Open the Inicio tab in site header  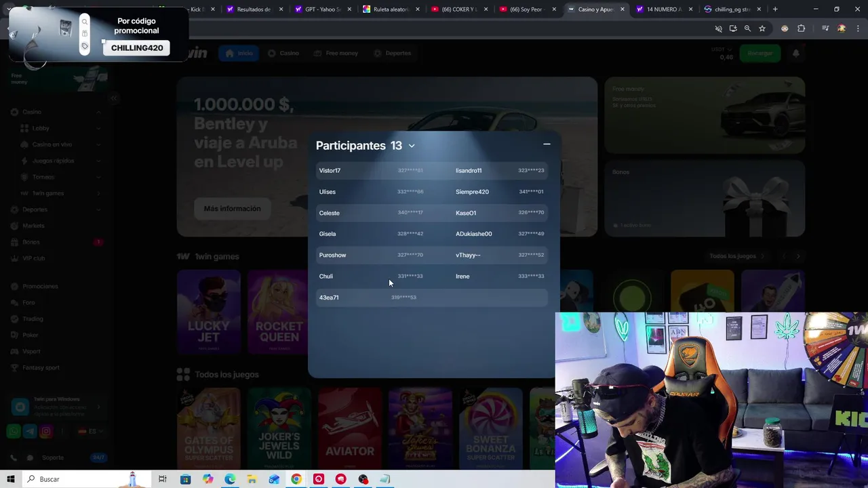click(x=238, y=53)
